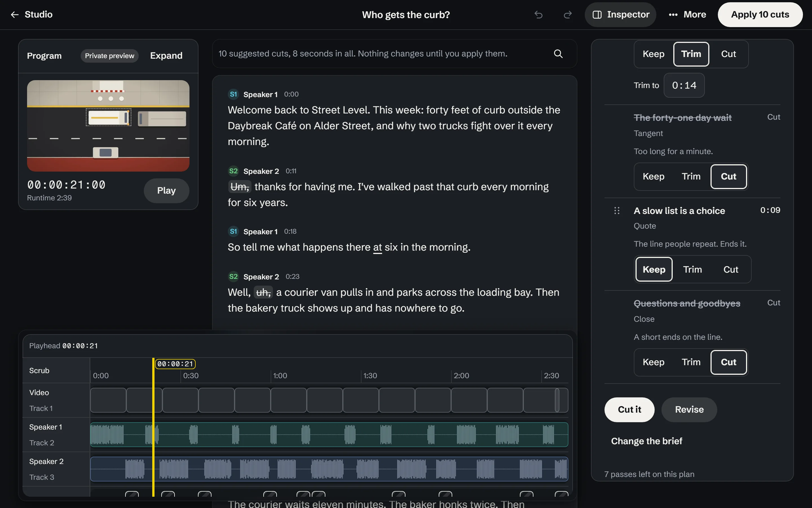Image resolution: width=812 pixels, height=508 pixels.
Task: Click the program preview street image
Action: pyautogui.click(x=108, y=126)
